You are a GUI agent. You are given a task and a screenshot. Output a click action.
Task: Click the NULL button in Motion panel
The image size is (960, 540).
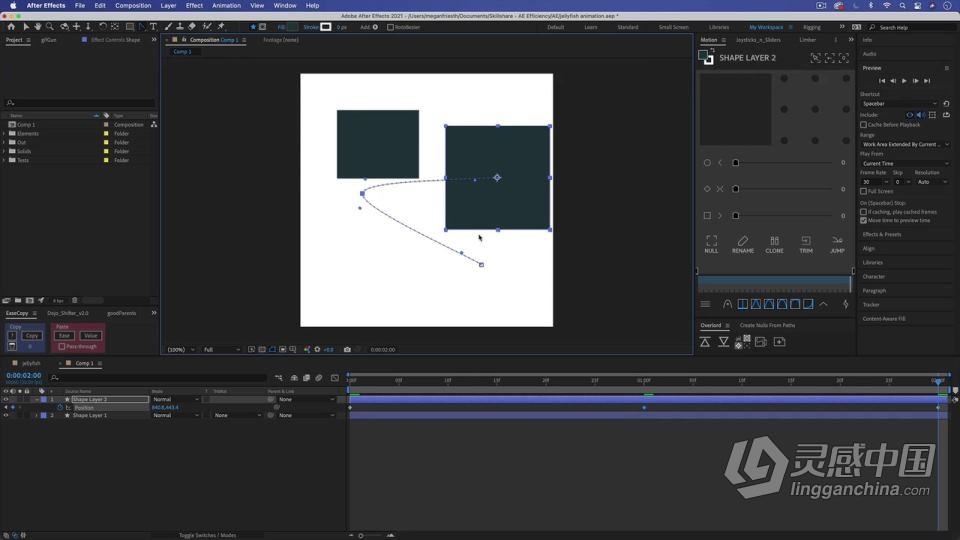click(x=711, y=244)
